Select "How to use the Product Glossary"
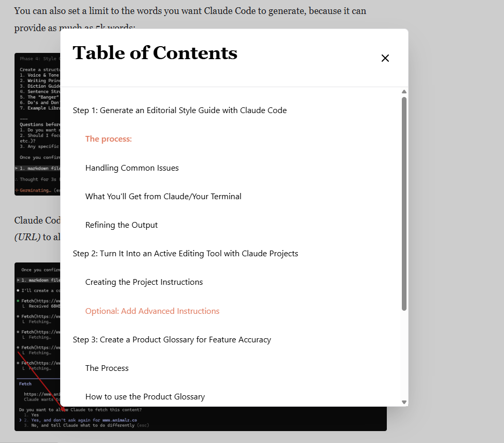The height and width of the screenshot is (443, 504). (x=145, y=396)
